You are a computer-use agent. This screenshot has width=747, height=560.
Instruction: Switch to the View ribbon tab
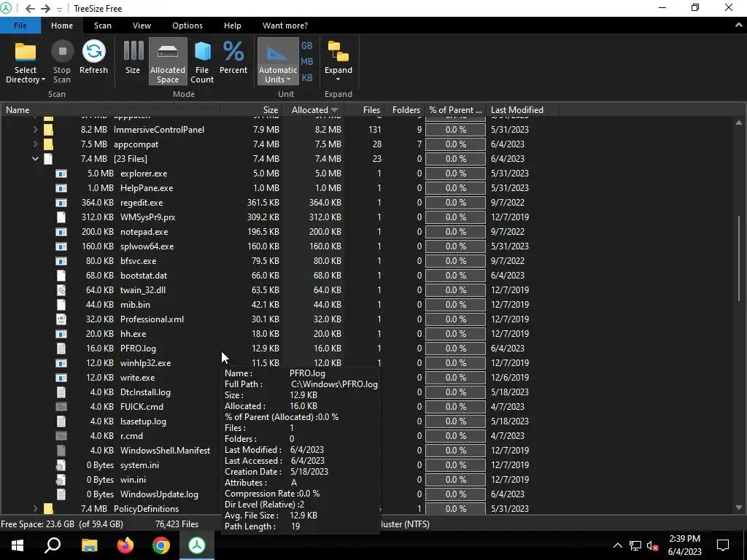click(x=142, y=26)
